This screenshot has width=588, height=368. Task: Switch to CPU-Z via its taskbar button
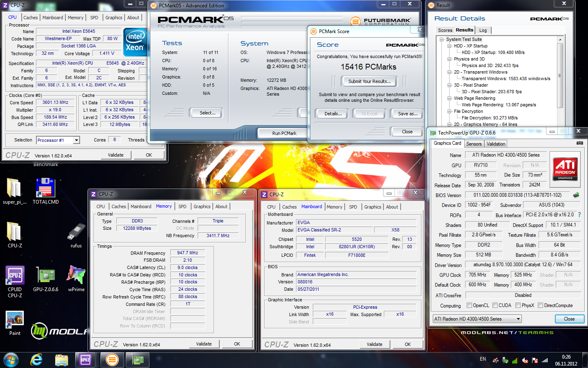point(85,360)
